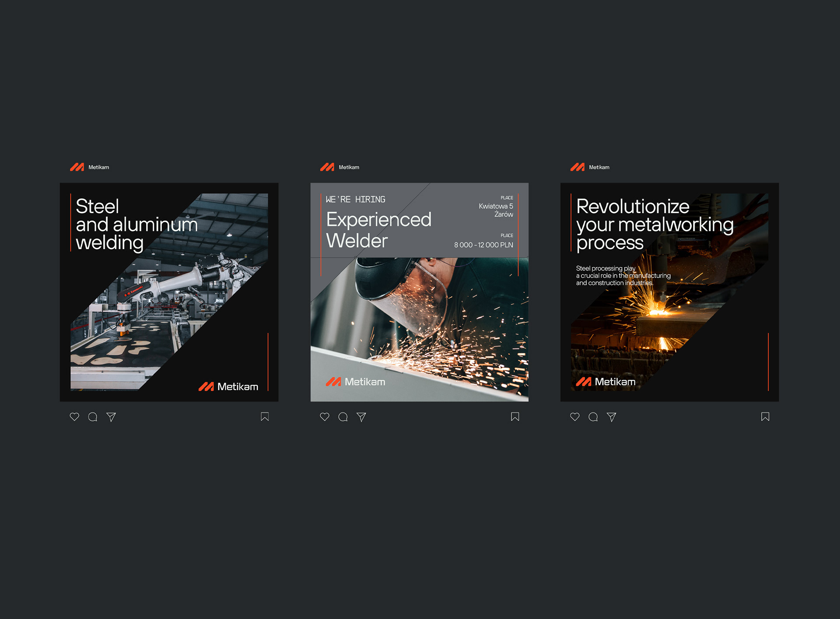840x619 pixels.
Task: Share the Steel and aluminum welding post
Action: coord(111,417)
